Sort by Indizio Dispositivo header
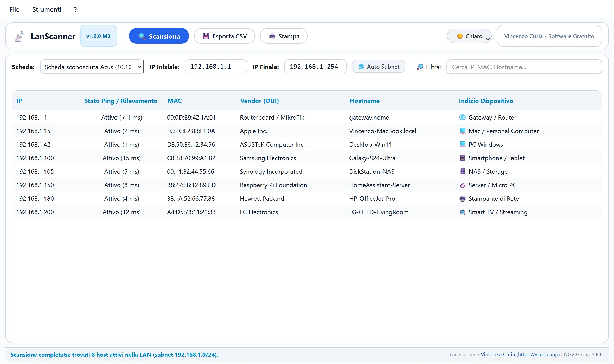 (x=486, y=101)
